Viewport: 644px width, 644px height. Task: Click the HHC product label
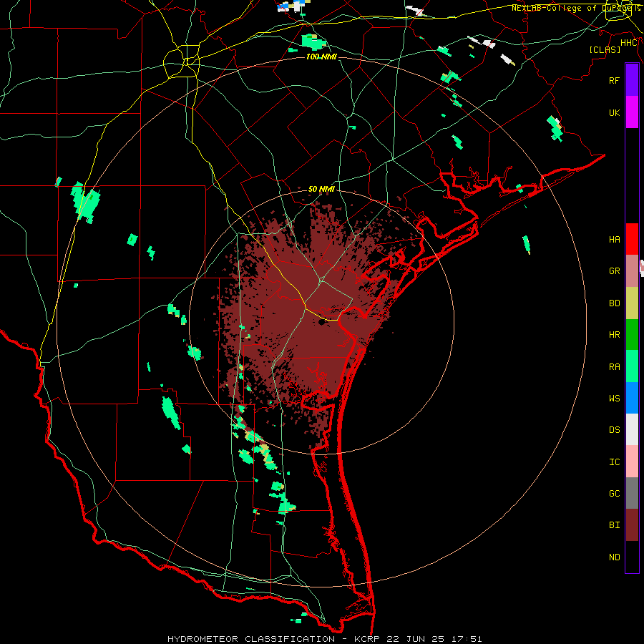pos(629,43)
